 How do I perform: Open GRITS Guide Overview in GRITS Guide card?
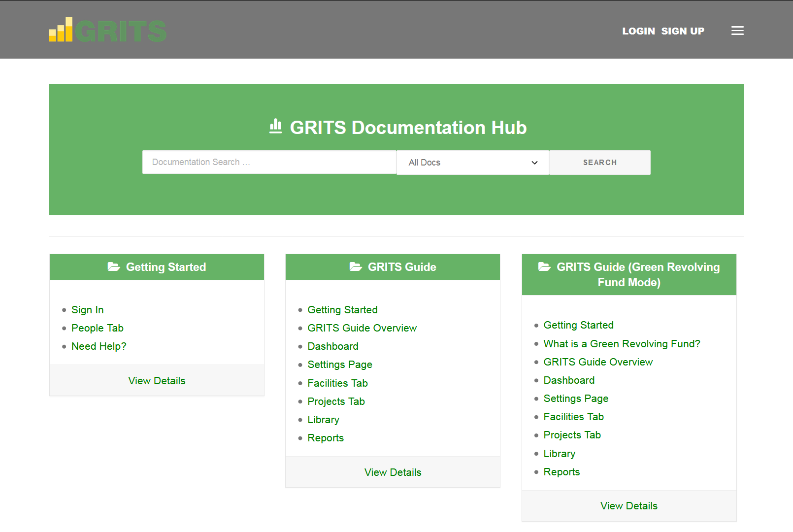(362, 328)
